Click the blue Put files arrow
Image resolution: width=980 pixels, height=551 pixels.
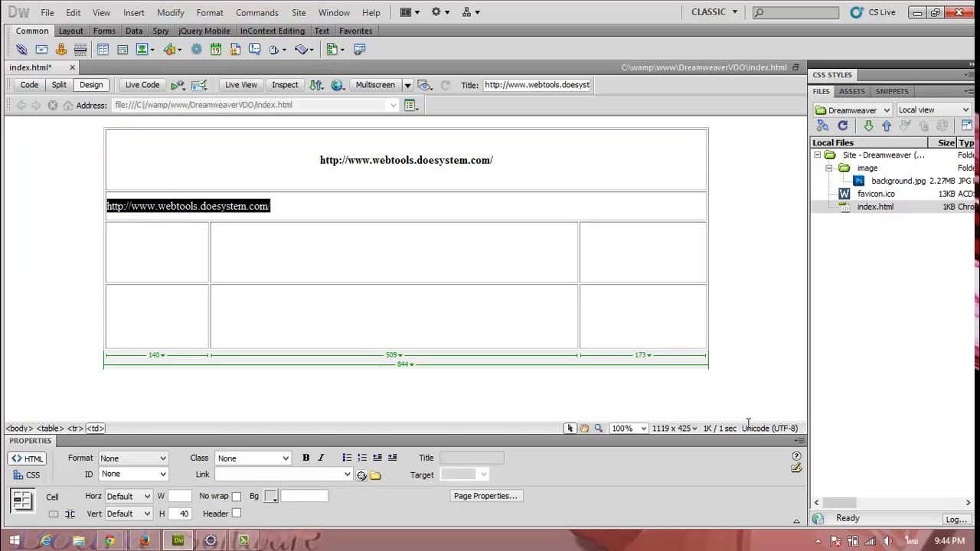pyautogui.click(x=887, y=126)
